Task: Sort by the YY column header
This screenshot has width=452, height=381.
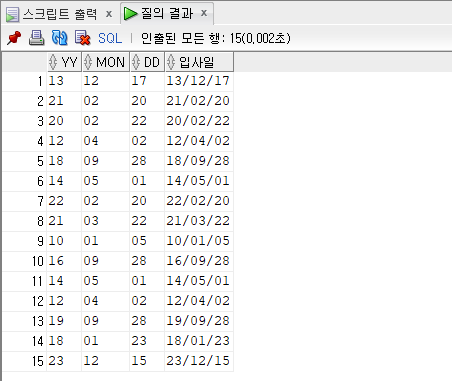Action: pos(64,62)
